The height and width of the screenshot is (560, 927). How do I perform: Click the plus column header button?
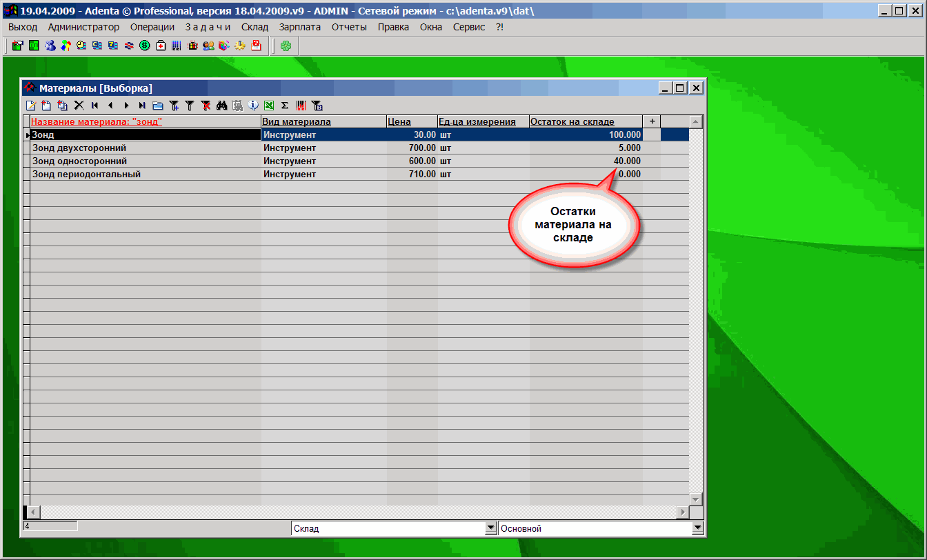[x=652, y=121]
